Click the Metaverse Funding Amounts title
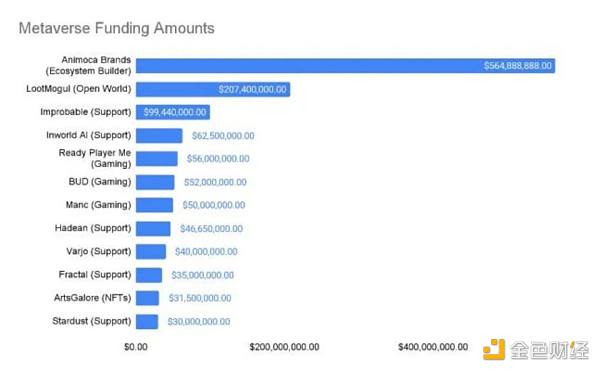 pyautogui.click(x=117, y=28)
